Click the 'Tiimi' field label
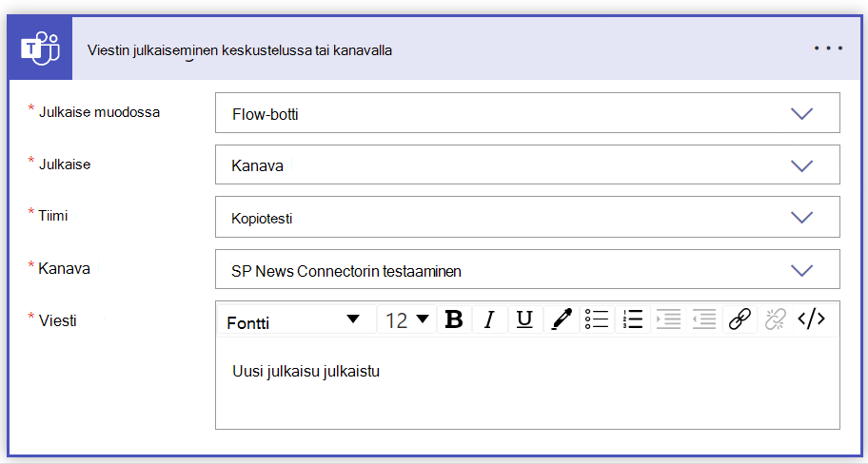Screen dimensions: 868x464 coord(53,216)
